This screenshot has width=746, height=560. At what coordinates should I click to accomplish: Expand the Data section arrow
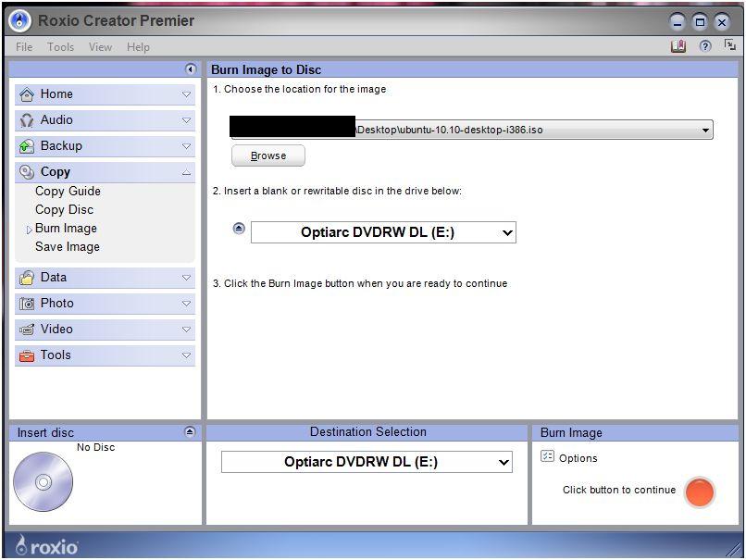[x=187, y=278]
